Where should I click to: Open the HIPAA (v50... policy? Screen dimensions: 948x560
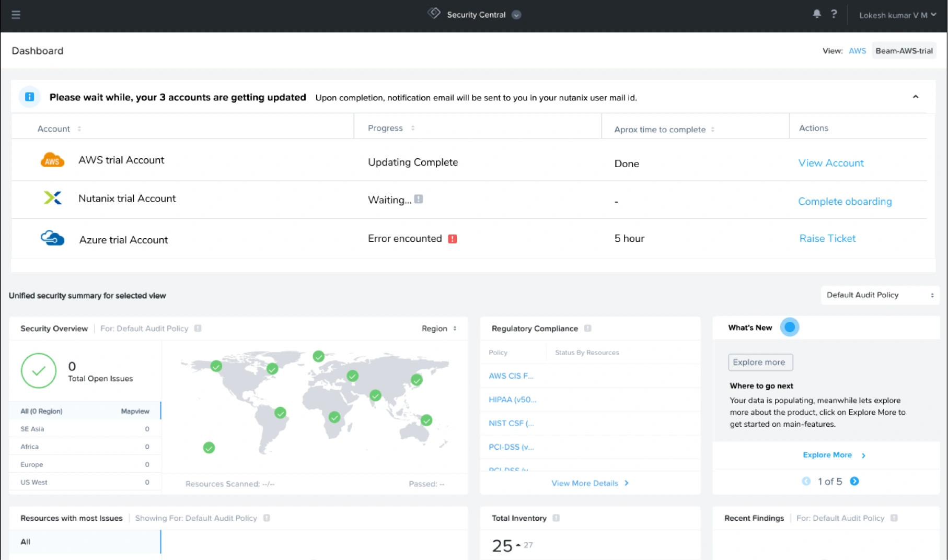tap(513, 400)
